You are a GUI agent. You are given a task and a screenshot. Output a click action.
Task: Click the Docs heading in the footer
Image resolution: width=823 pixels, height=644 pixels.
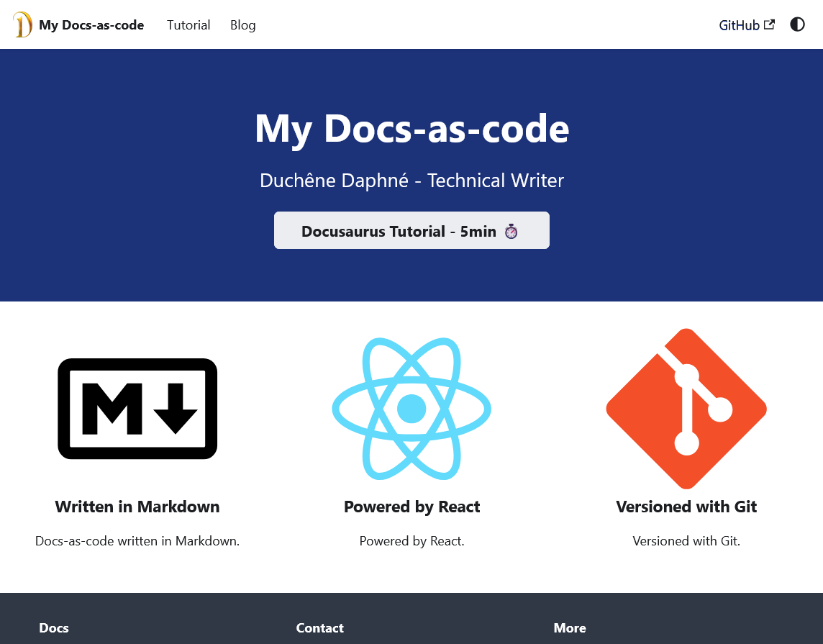[53, 627]
